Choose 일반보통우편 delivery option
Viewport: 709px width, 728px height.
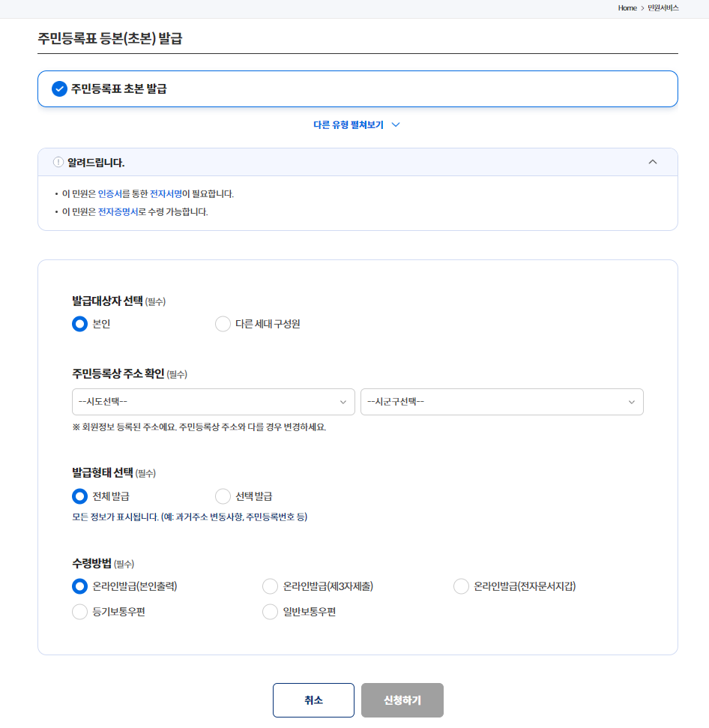(270, 612)
